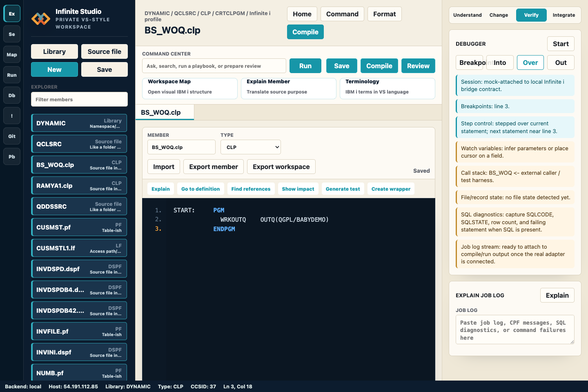Open the Se search sidebar icon
588x392 pixels.
(12, 34)
